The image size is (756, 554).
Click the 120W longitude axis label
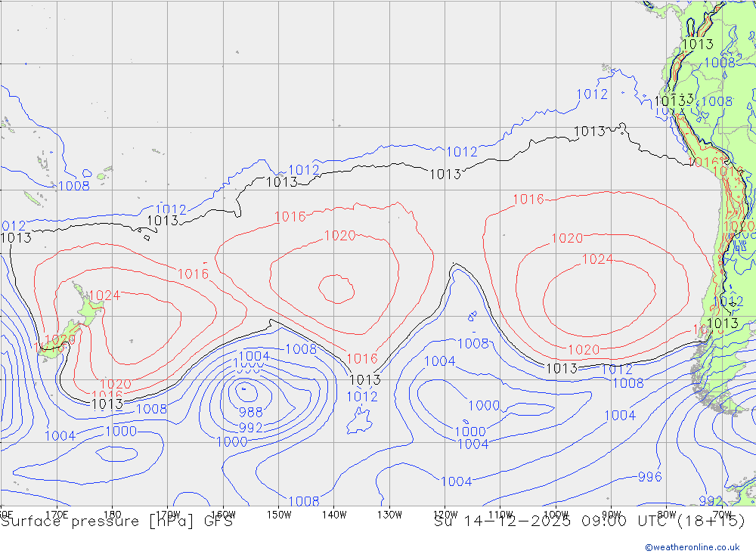(x=445, y=515)
